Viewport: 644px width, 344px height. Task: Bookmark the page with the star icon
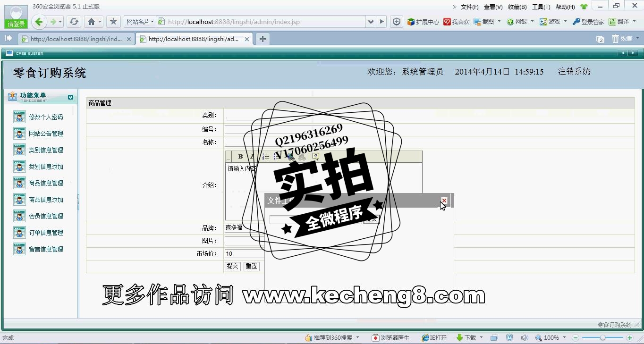(x=113, y=22)
